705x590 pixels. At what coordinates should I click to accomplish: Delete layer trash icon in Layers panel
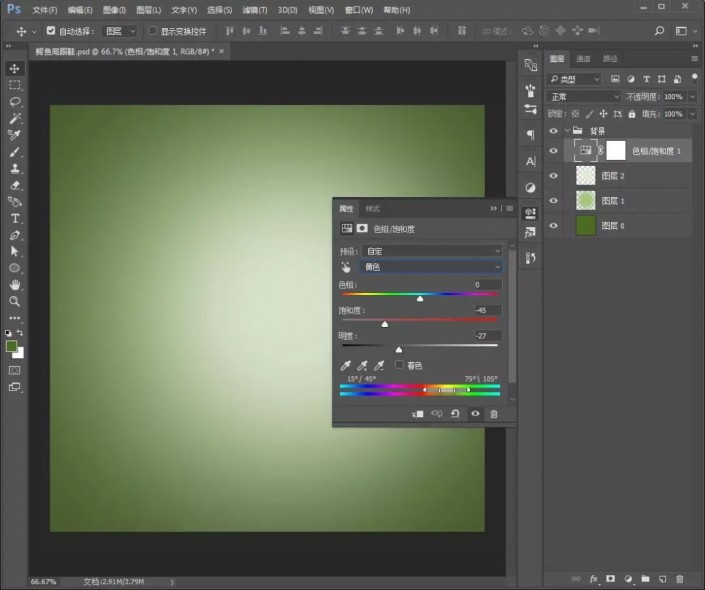680,579
